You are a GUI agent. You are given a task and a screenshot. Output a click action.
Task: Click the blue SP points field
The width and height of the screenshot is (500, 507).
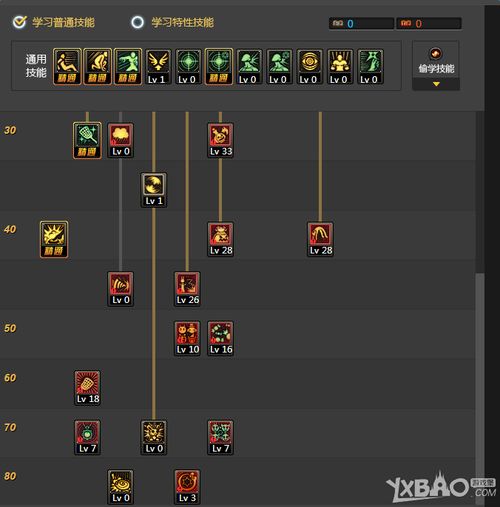coord(361,23)
